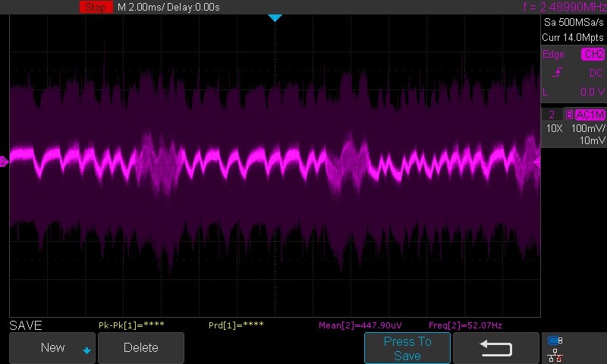The height and width of the screenshot is (364, 607).
Task: Click the Sa 500MSa/s sample rate readout
Action: point(574,23)
